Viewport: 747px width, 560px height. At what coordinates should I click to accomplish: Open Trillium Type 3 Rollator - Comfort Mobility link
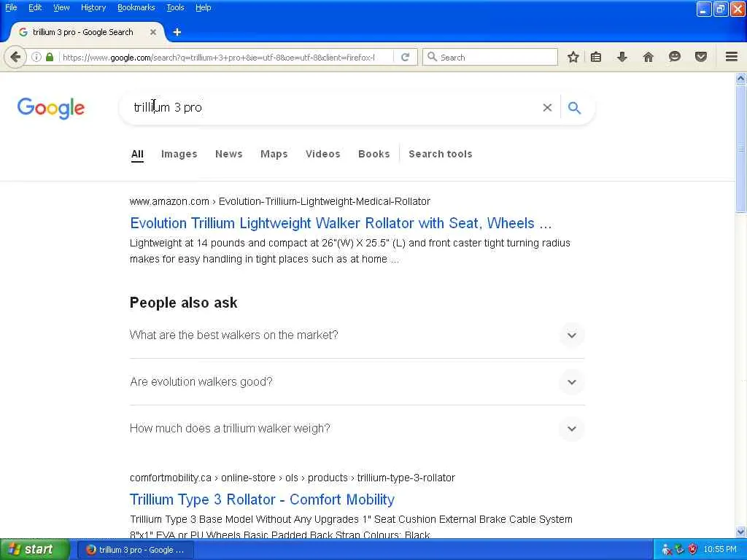pyautogui.click(x=262, y=499)
